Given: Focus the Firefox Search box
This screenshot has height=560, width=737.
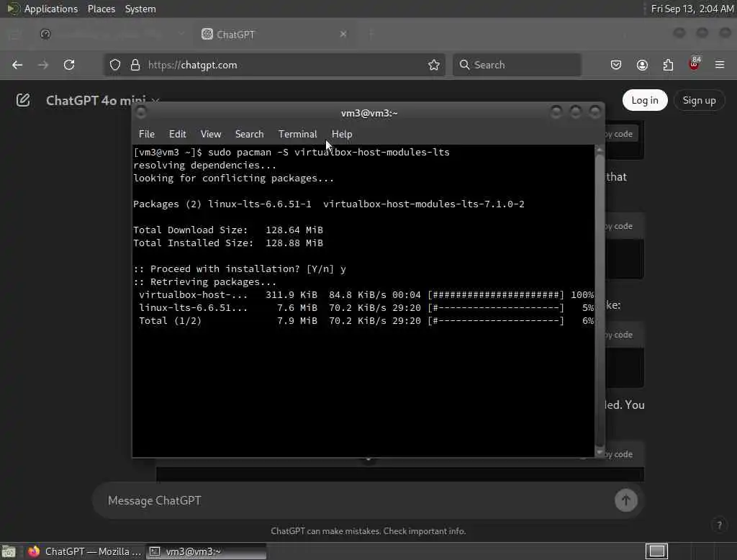Looking at the screenshot, I should pyautogui.click(x=517, y=65).
